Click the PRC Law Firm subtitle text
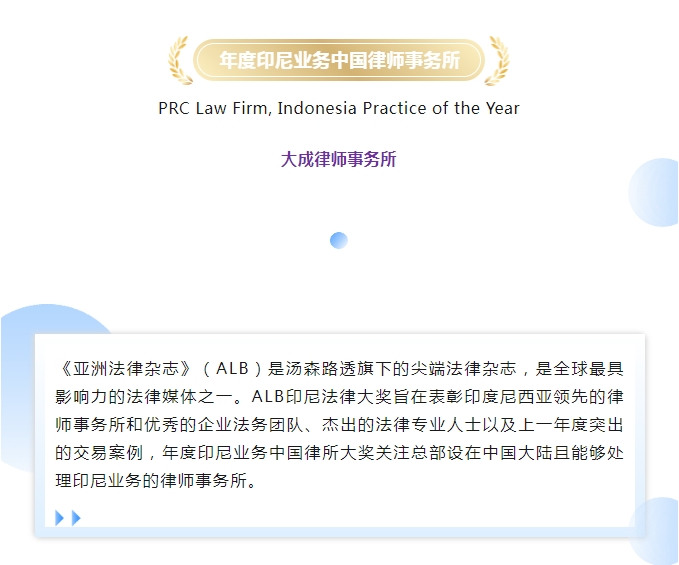This screenshot has height=565, width=679. click(339, 108)
